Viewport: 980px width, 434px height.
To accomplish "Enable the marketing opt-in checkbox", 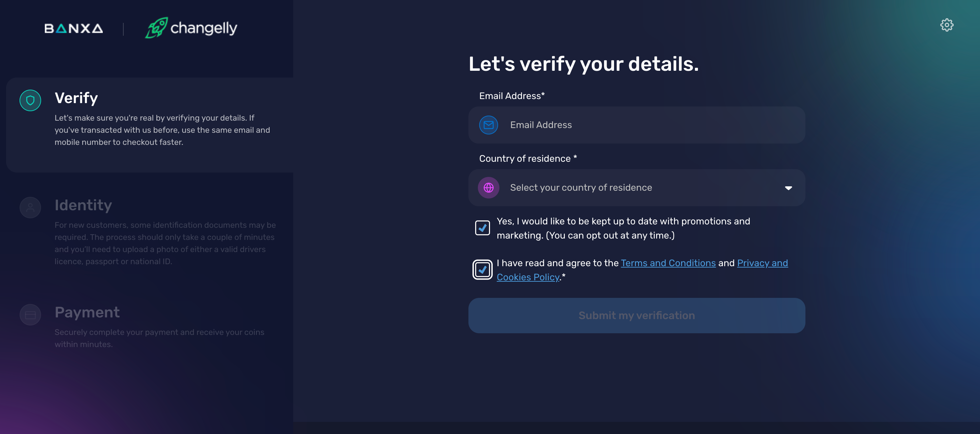I will (x=482, y=228).
